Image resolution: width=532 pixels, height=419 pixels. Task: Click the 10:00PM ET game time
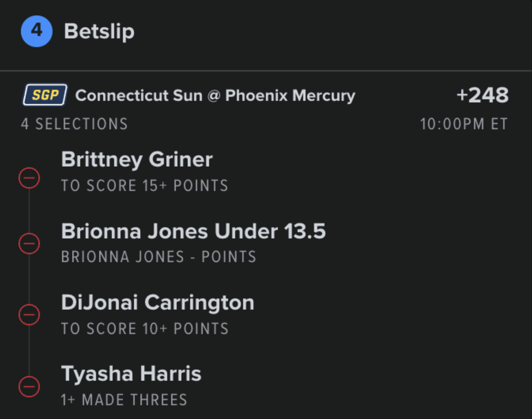point(464,124)
